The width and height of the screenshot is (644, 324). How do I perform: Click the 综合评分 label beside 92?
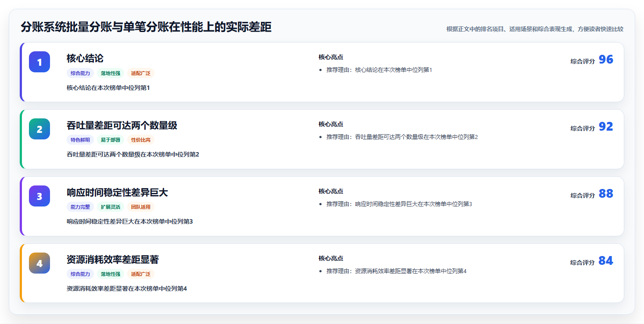point(583,128)
